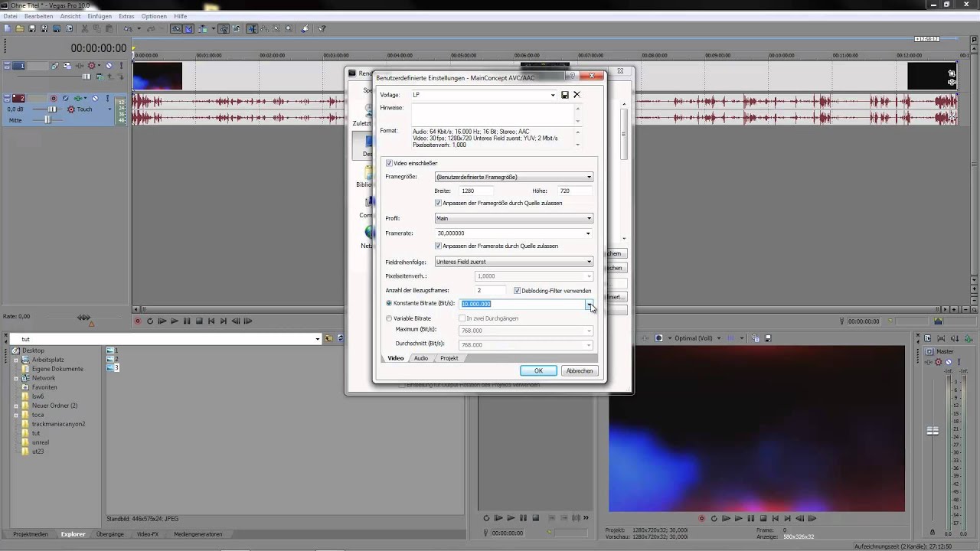
Task: Select Konstante Bitrate radio button
Action: coord(390,304)
